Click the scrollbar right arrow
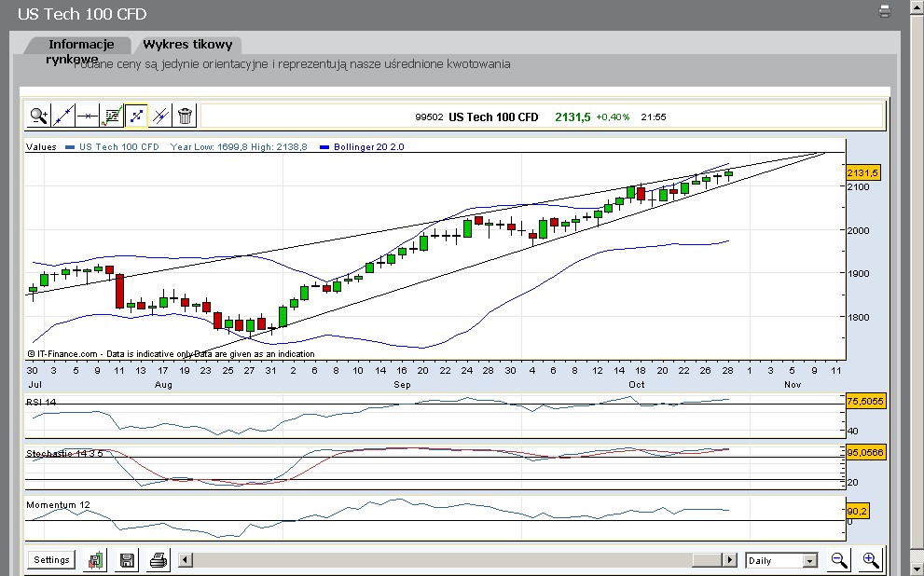The image size is (924, 576). pos(729,560)
